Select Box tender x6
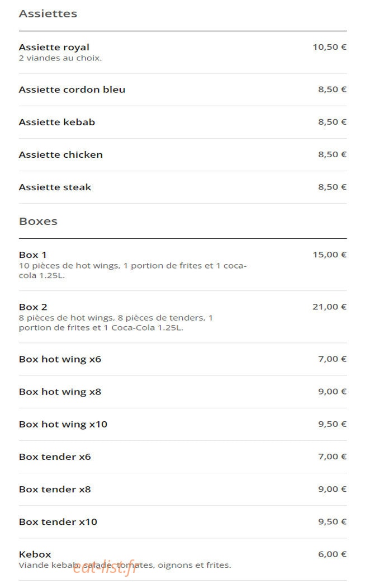The image size is (384, 588). pos(183,457)
